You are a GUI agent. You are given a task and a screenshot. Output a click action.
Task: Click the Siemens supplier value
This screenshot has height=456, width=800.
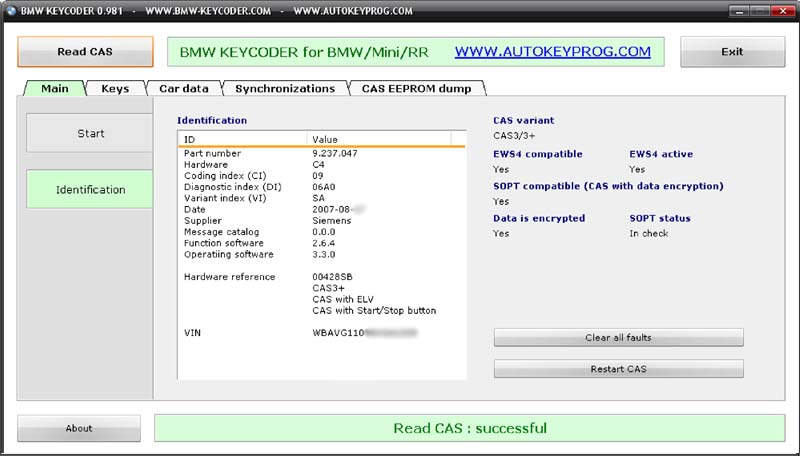pos(332,220)
